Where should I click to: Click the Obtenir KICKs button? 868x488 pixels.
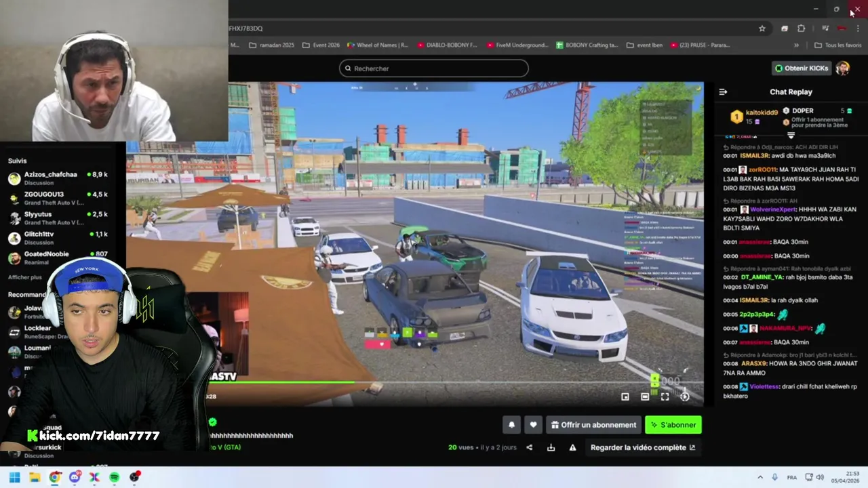click(x=802, y=68)
